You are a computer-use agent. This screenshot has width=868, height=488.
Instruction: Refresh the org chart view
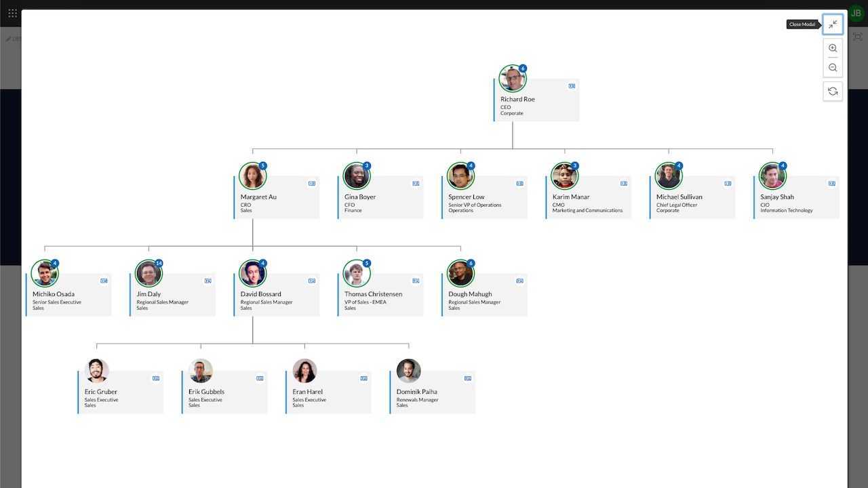833,91
